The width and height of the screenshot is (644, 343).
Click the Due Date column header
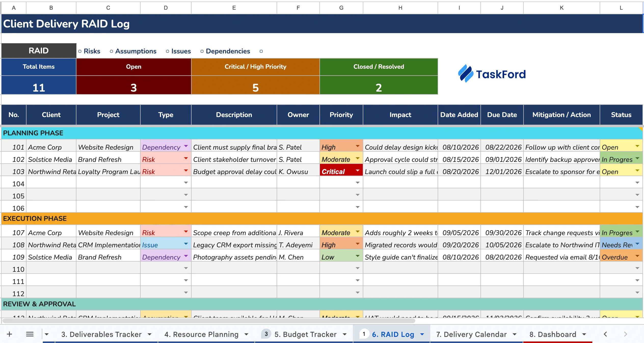click(502, 115)
